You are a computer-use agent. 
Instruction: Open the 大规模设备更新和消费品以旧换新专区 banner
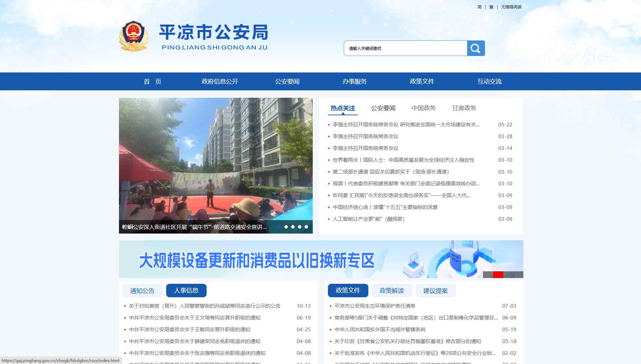pyautogui.click(x=321, y=259)
